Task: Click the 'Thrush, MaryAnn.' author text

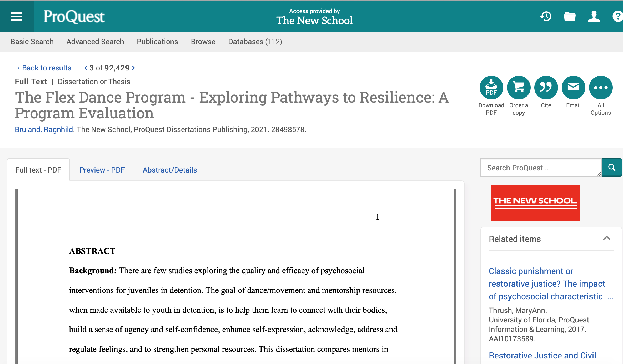Action: click(518, 310)
